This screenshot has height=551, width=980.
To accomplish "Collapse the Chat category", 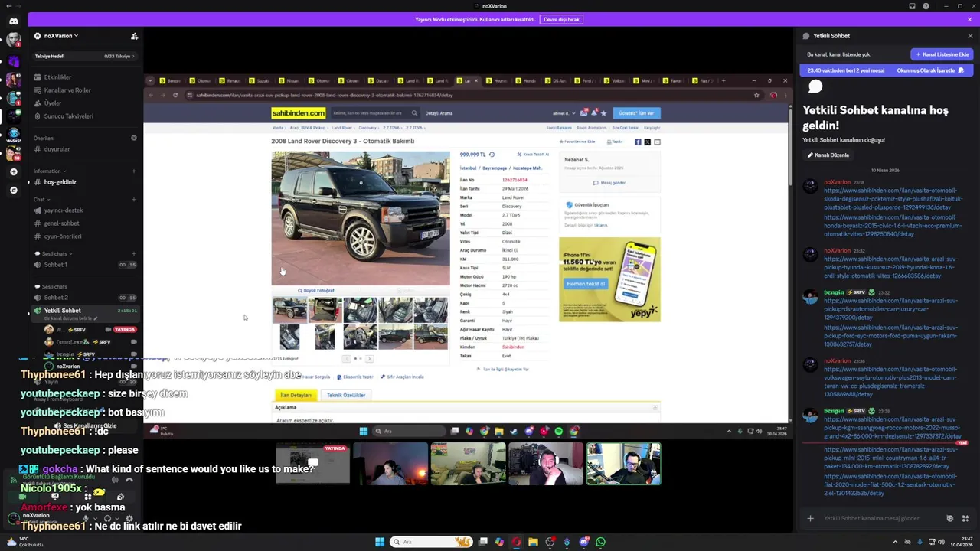I will point(41,200).
